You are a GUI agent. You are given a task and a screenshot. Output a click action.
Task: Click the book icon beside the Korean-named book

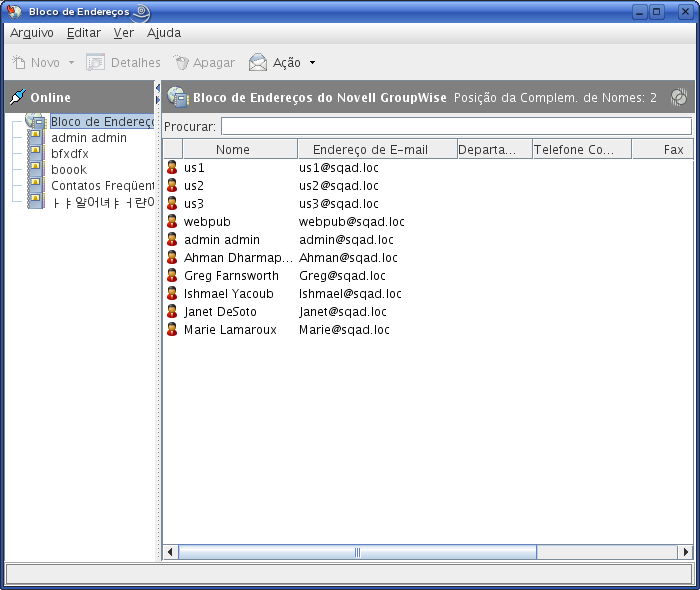click(x=36, y=202)
